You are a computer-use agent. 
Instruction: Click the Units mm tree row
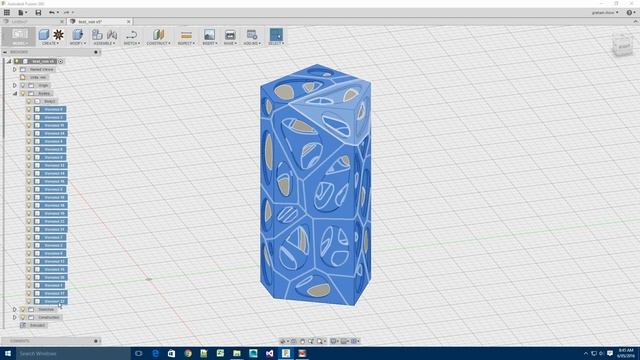(34, 77)
